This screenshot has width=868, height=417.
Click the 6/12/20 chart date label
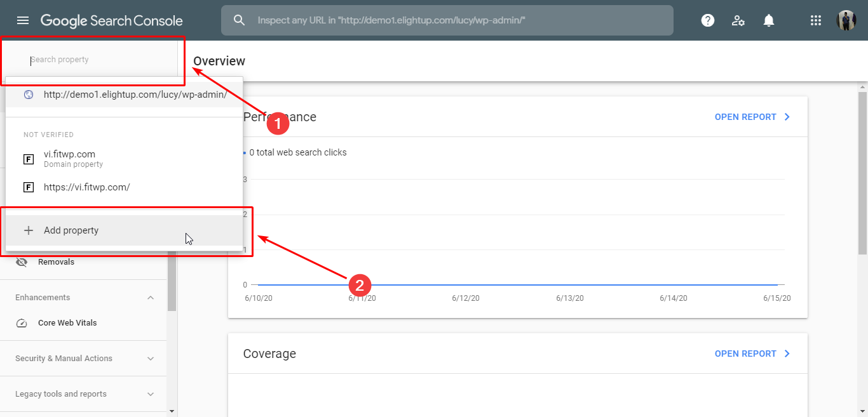[x=466, y=298]
